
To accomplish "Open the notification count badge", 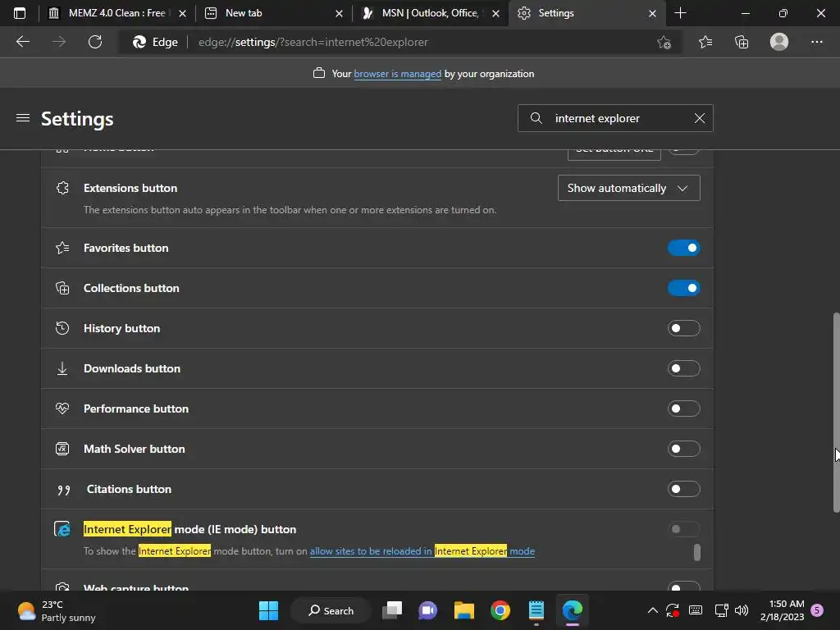I will pos(817,610).
